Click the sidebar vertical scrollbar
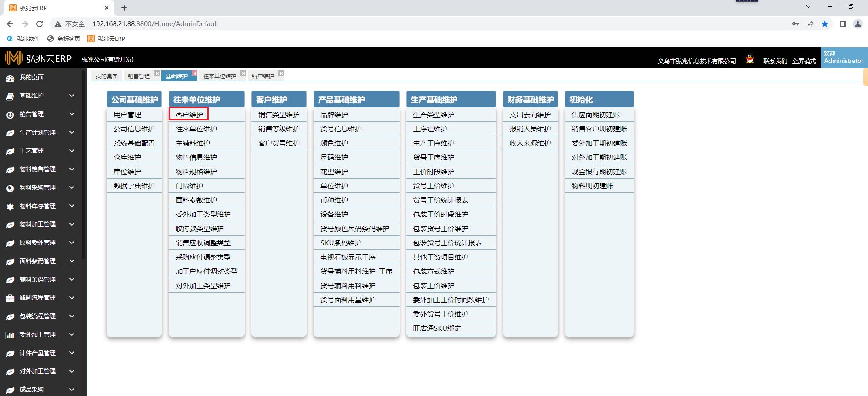The width and height of the screenshot is (868, 396). tap(84, 164)
